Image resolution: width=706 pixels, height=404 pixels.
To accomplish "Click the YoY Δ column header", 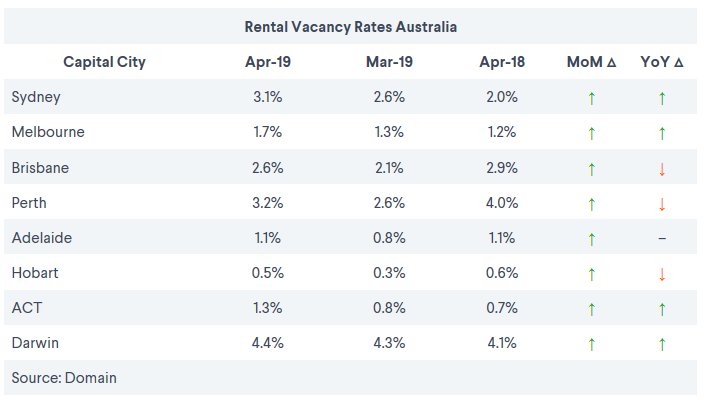I will [662, 62].
